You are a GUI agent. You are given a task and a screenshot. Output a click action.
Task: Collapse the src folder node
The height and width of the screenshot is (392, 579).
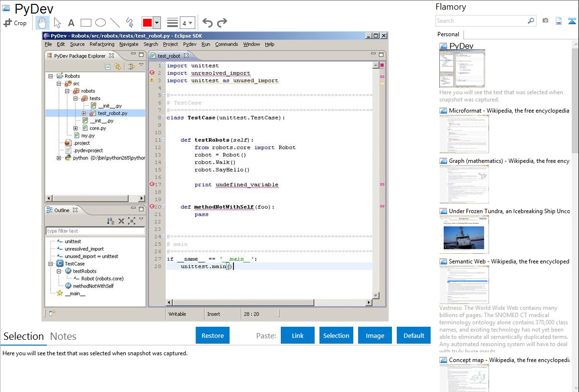58,84
